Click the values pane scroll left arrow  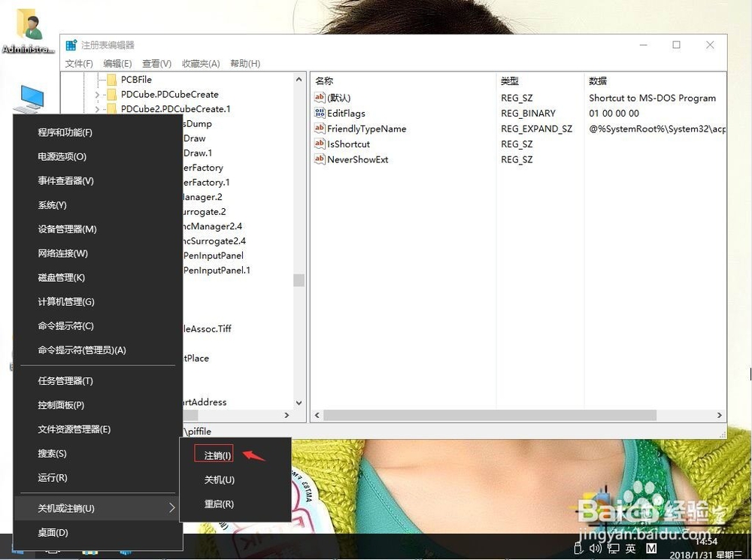317,415
